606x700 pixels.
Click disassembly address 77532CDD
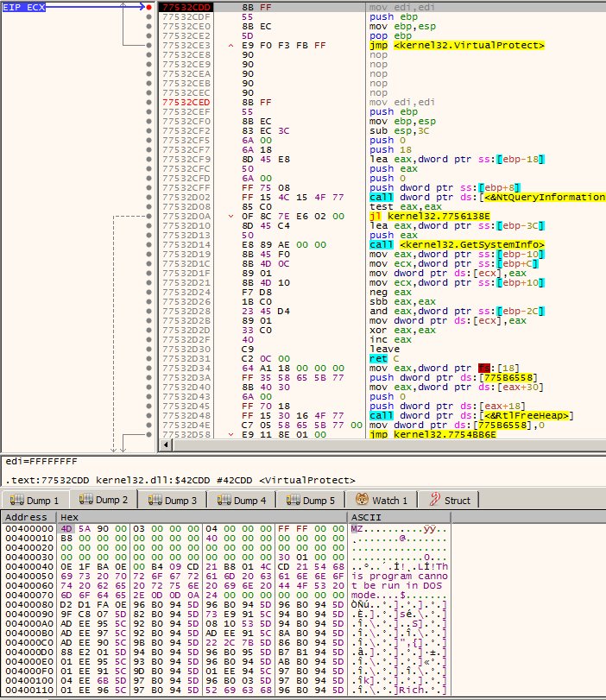click(x=186, y=7)
